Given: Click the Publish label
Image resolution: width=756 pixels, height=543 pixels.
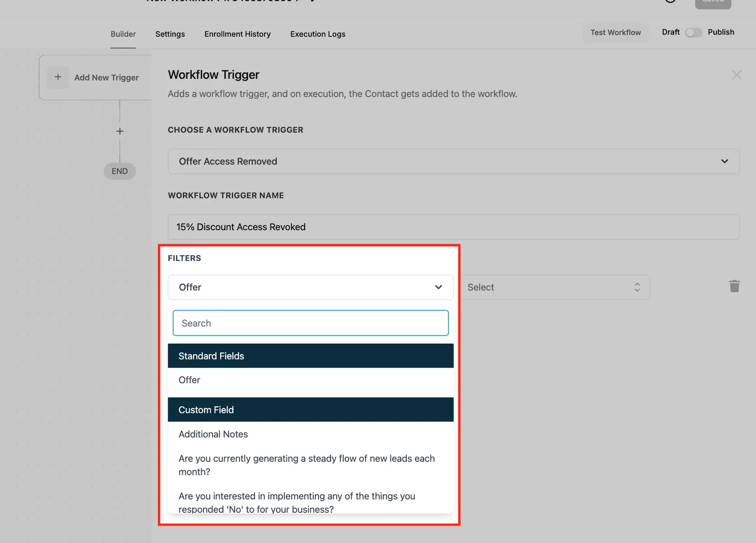Looking at the screenshot, I should point(721,32).
